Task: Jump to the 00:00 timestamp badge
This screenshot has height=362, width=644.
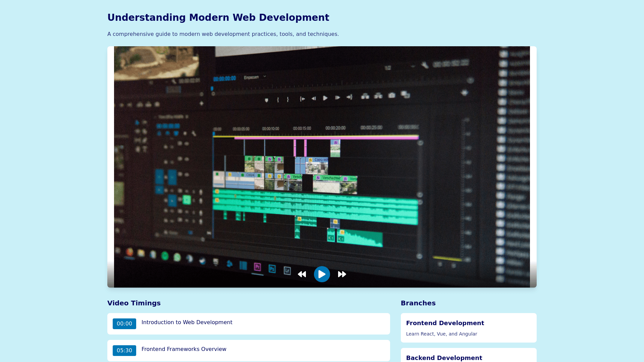Action: (124, 323)
